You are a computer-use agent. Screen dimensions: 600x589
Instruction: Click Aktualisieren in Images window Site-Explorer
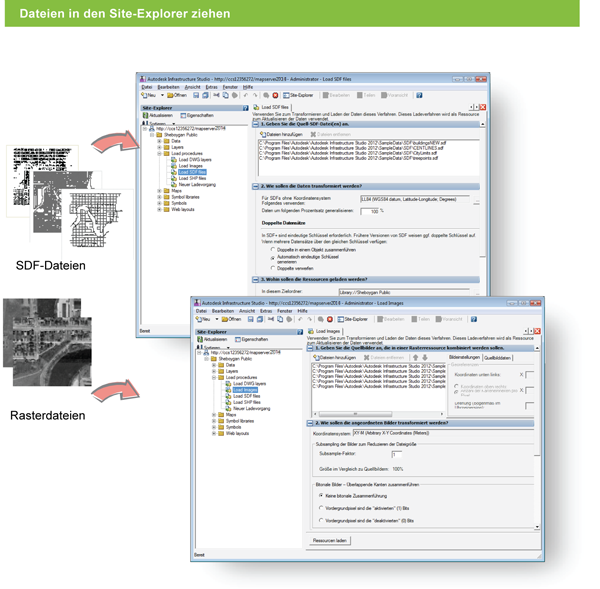coord(212,339)
